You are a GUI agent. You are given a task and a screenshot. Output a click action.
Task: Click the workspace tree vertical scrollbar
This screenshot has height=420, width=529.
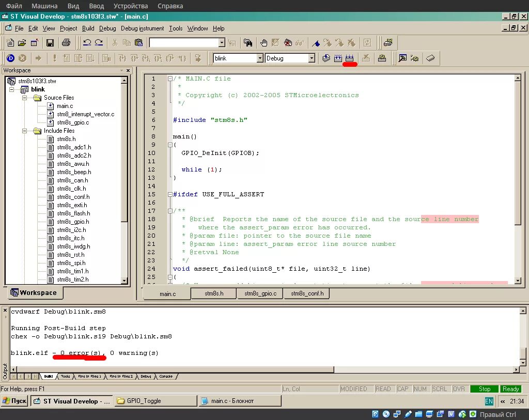(x=124, y=180)
